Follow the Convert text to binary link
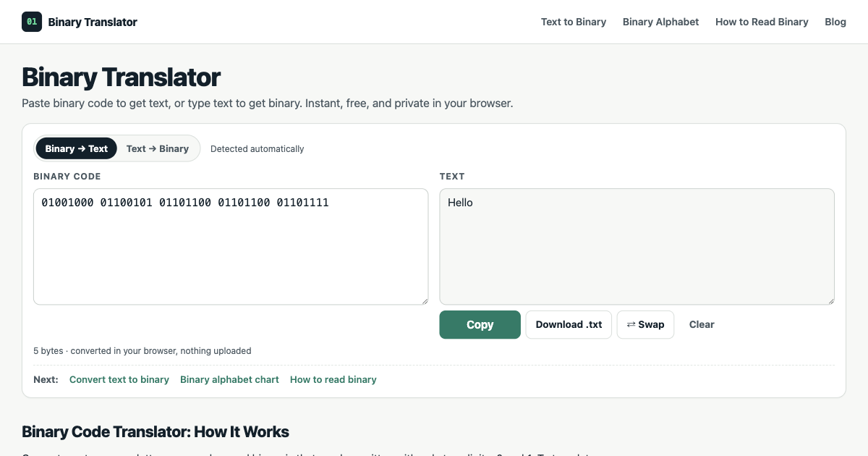The width and height of the screenshot is (868, 456). (119, 379)
